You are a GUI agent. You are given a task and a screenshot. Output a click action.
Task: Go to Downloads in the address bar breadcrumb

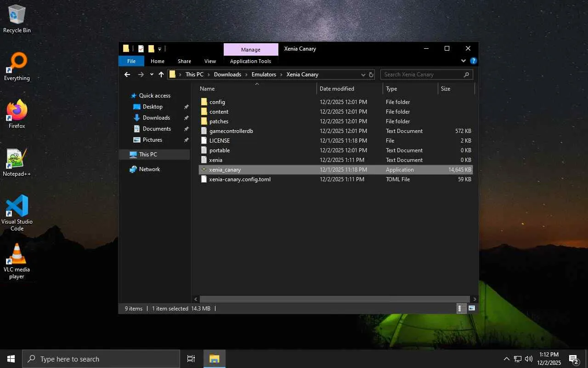click(227, 75)
